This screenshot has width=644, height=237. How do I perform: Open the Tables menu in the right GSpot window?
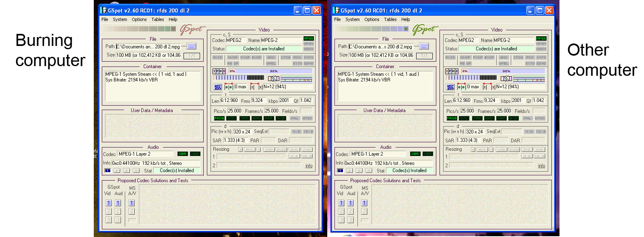pyautogui.click(x=390, y=19)
